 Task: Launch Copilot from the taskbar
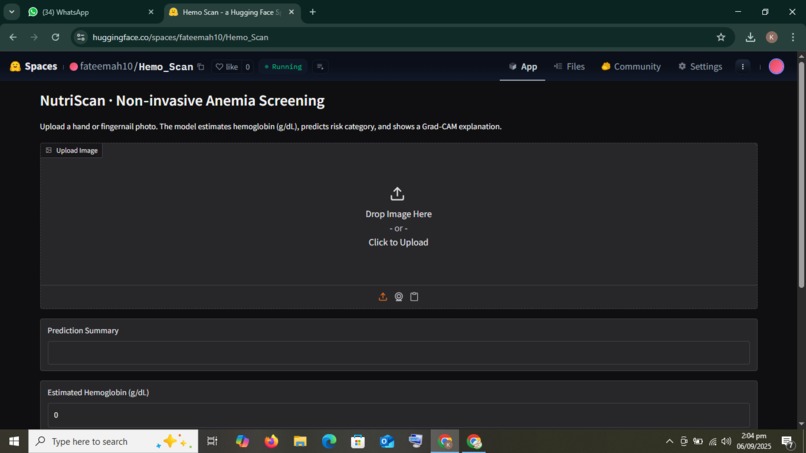point(242,441)
